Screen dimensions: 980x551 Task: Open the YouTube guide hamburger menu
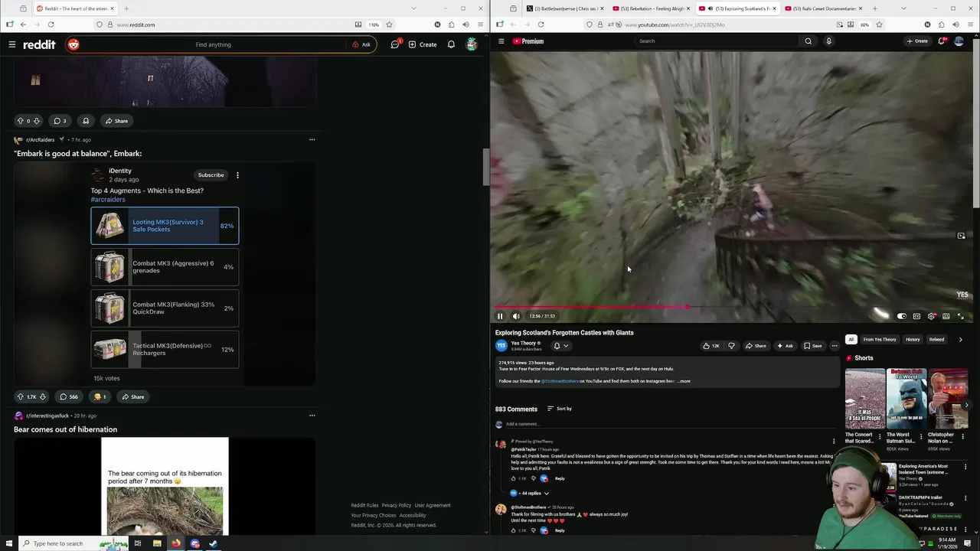501,41
